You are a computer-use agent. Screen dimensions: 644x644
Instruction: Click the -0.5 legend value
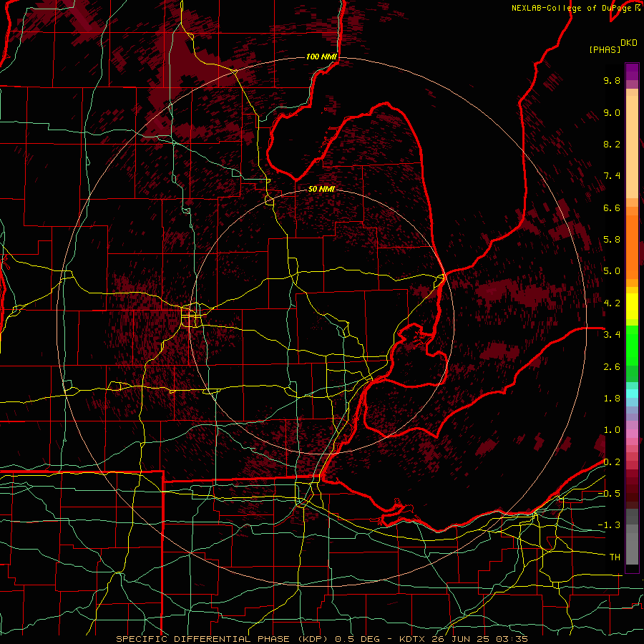pos(609,494)
